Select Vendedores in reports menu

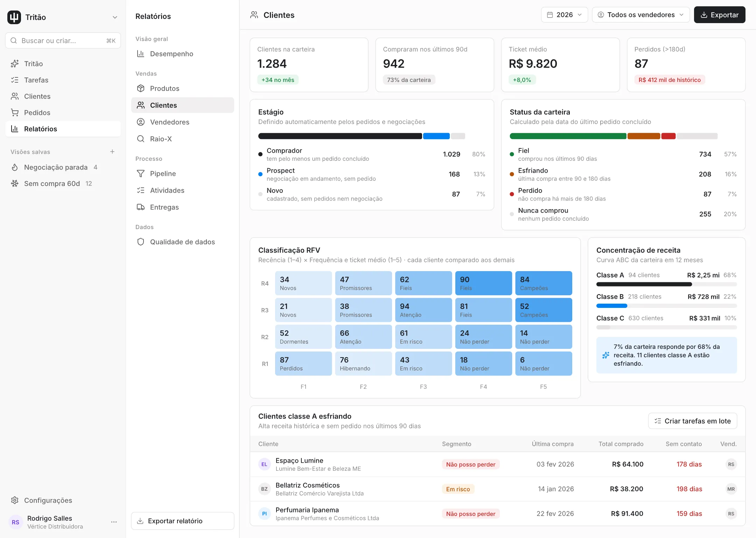tap(182, 122)
